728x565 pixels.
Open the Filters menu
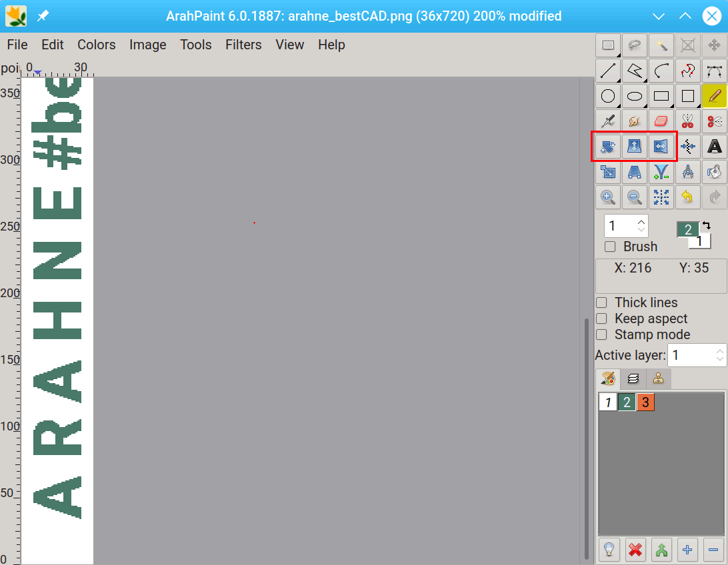pyautogui.click(x=244, y=45)
